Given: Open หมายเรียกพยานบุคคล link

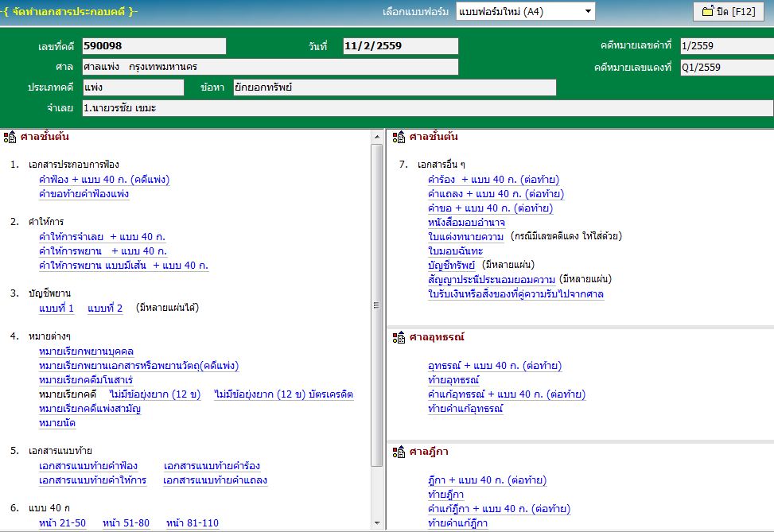Looking at the screenshot, I should click(x=87, y=351).
